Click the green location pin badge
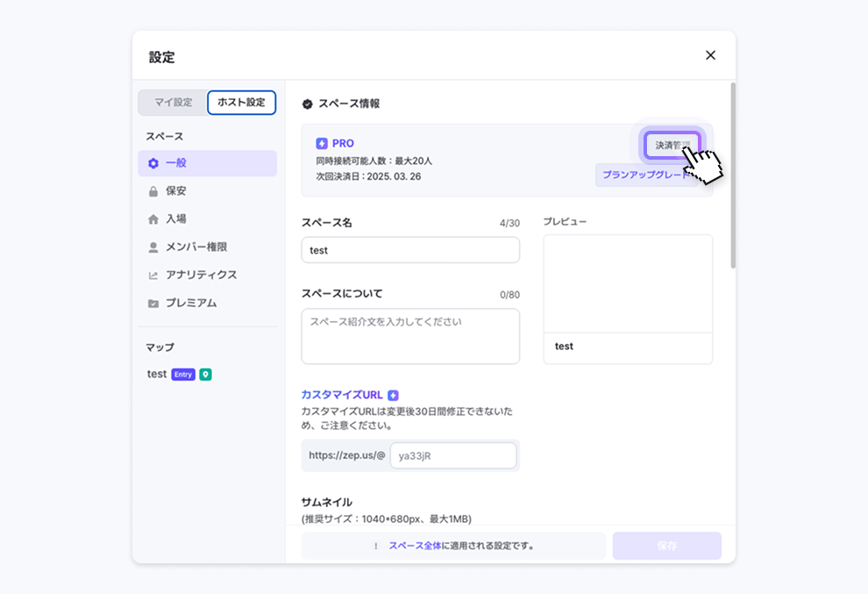This screenshot has height=594, width=868. pyautogui.click(x=205, y=374)
